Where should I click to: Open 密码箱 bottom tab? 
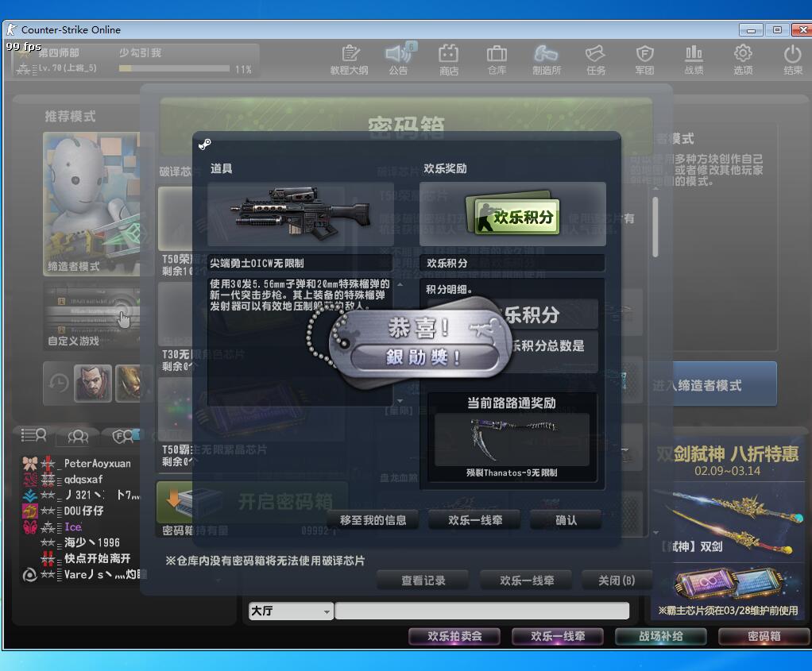pyautogui.click(x=764, y=636)
